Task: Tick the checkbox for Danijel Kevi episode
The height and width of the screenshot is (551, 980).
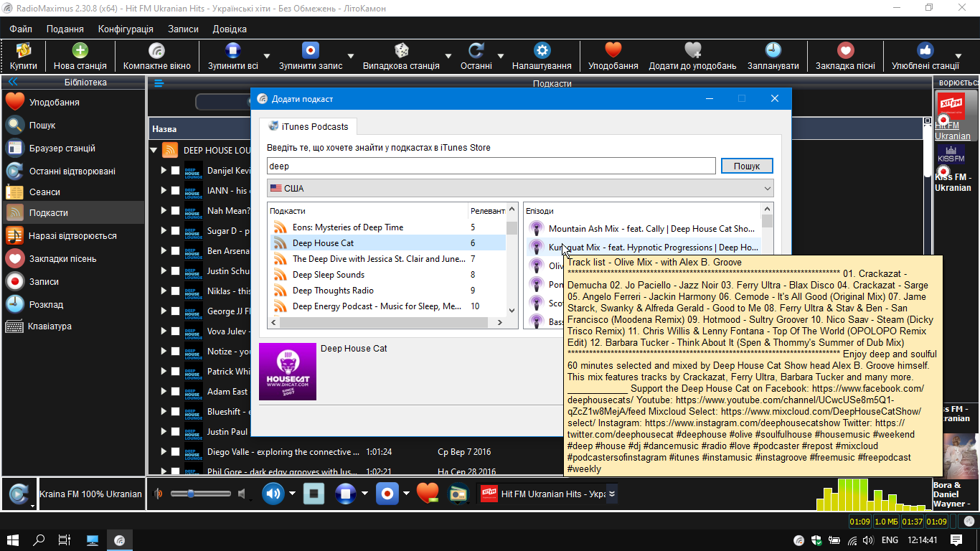Action: click(175, 171)
